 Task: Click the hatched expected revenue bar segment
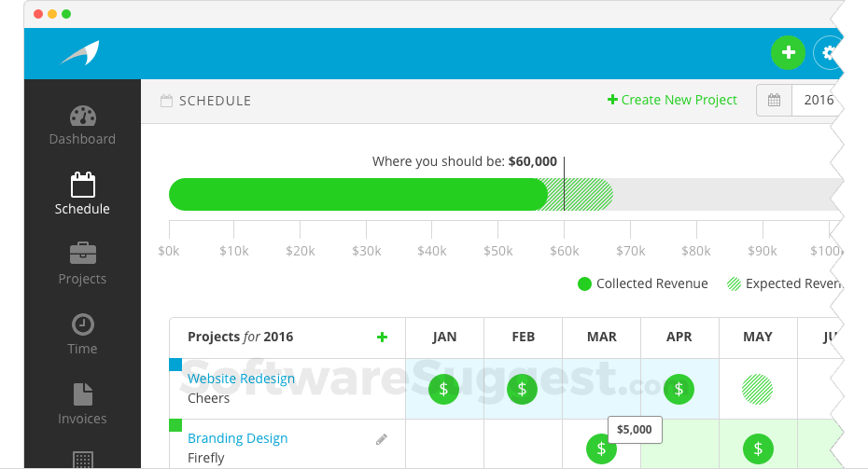tap(581, 194)
